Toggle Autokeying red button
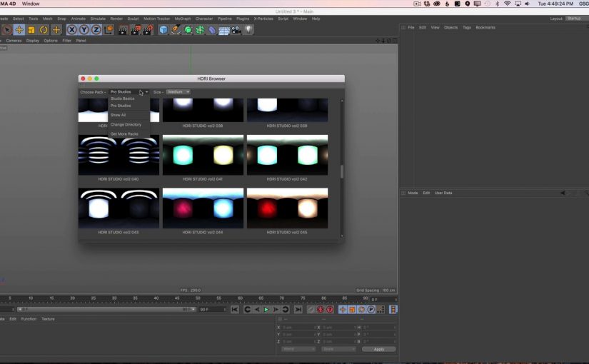 (x=320, y=310)
